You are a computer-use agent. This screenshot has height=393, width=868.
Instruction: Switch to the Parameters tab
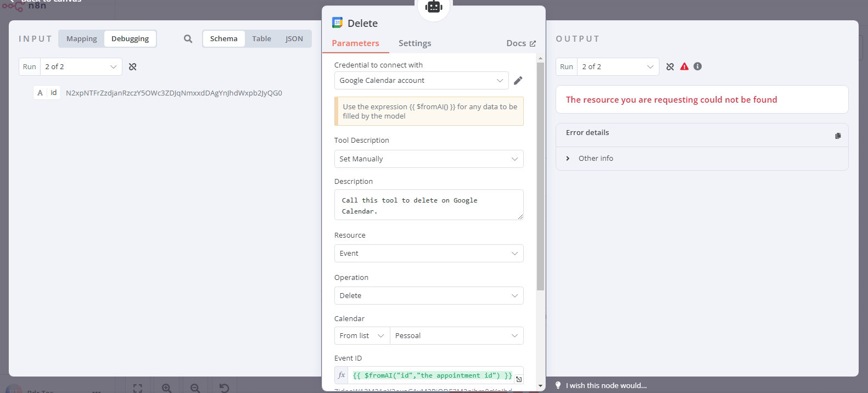coord(355,43)
